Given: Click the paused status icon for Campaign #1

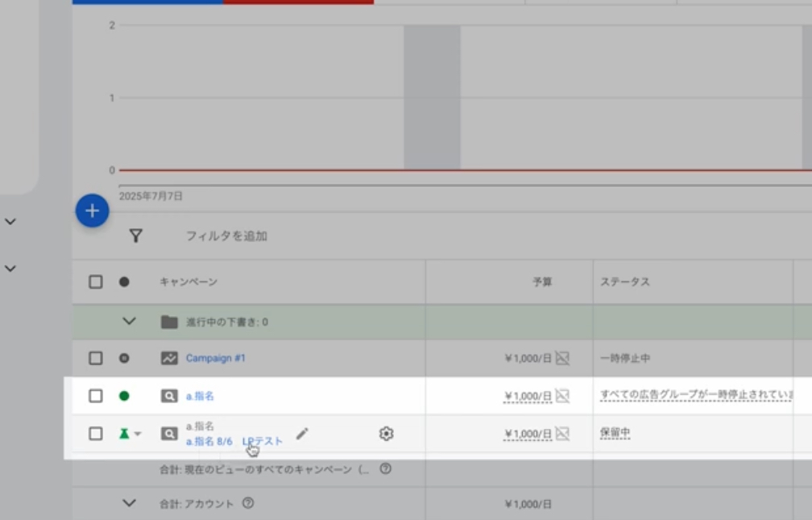Looking at the screenshot, I should [124, 358].
